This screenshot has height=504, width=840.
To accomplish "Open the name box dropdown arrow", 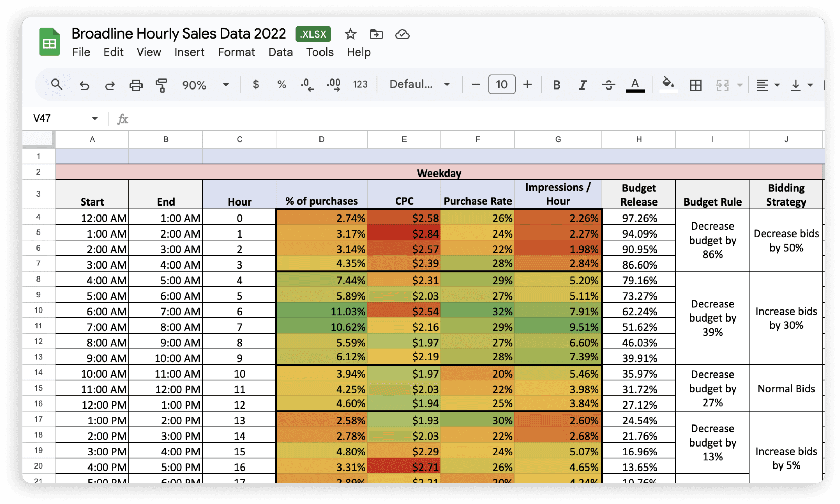I will pos(95,119).
